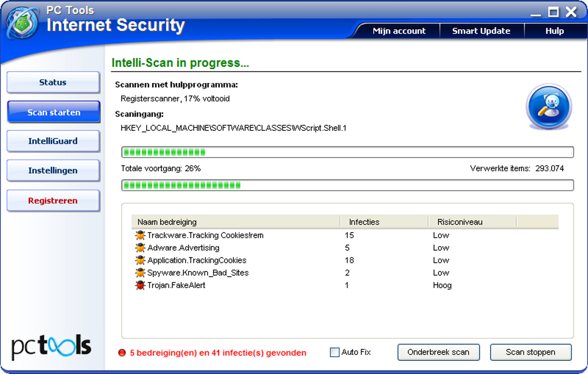This screenshot has width=588, height=374.
Task: Click the red threat indicator dot
Action: (122, 353)
